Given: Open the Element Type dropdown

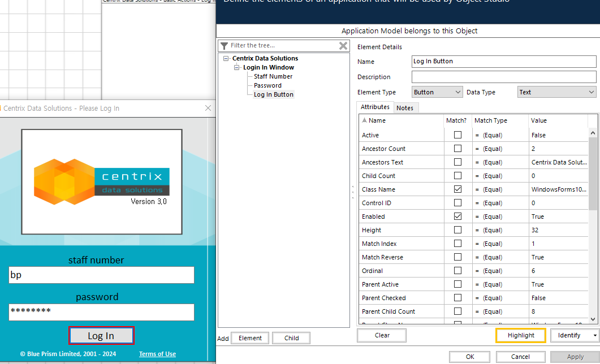Looking at the screenshot, I should pyautogui.click(x=437, y=92).
